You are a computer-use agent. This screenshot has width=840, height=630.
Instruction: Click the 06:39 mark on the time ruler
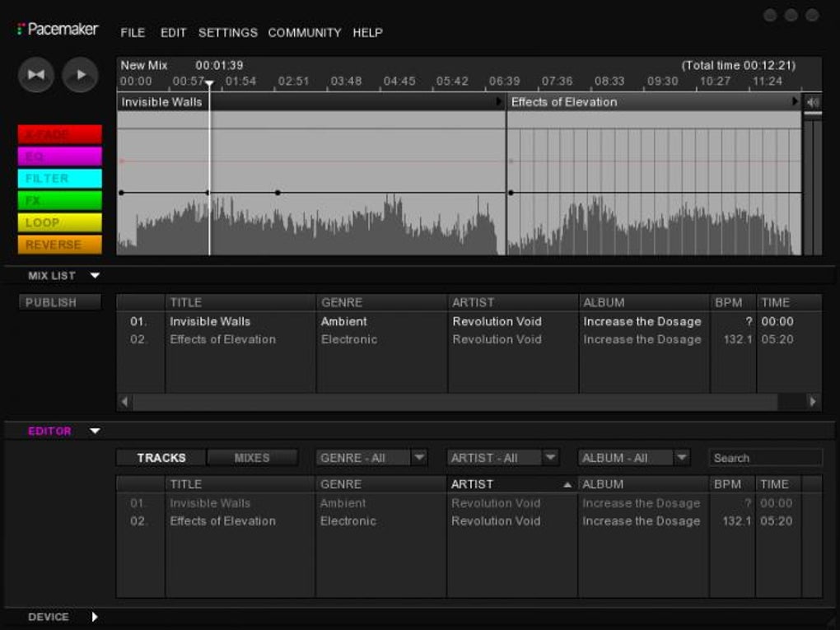click(x=504, y=82)
